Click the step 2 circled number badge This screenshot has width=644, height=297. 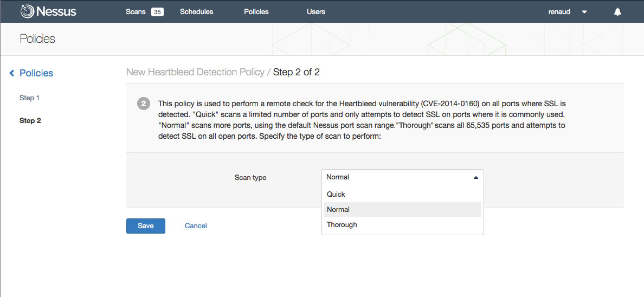point(143,104)
